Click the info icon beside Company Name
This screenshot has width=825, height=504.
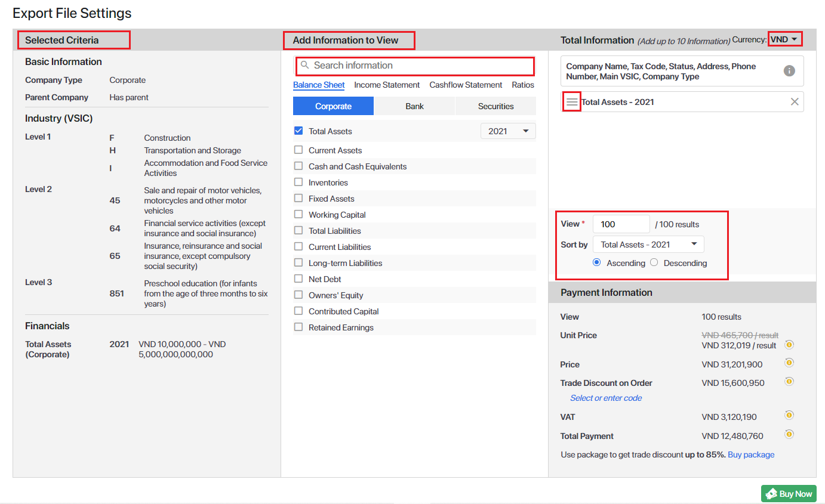[789, 71]
